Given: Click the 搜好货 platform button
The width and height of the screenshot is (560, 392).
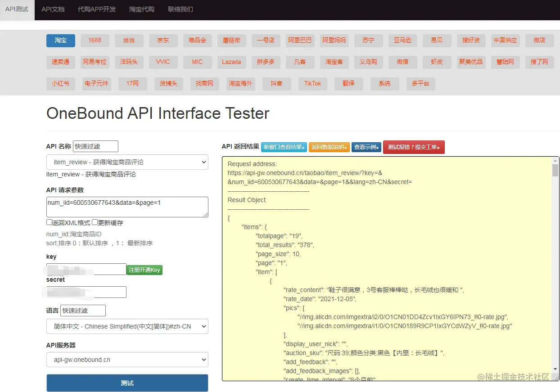Looking at the screenshot, I should pos(471,41).
